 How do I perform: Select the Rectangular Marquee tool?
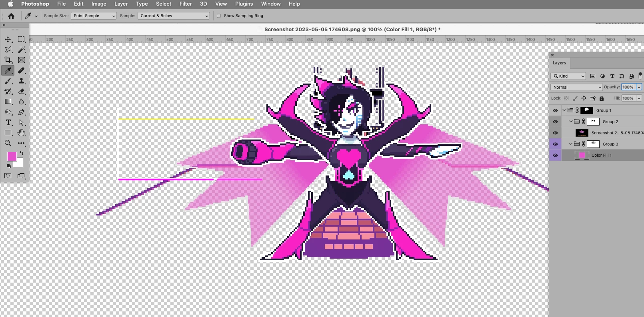pyautogui.click(x=22, y=39)
